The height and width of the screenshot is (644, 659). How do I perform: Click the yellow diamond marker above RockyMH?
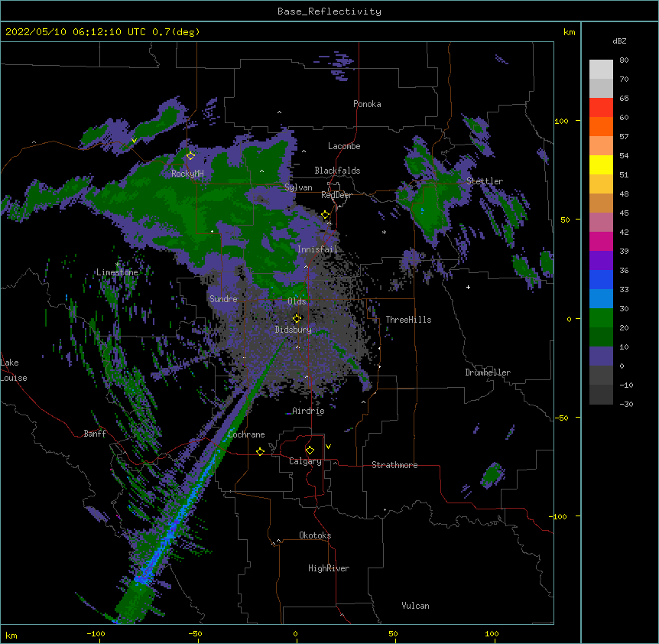190,155
